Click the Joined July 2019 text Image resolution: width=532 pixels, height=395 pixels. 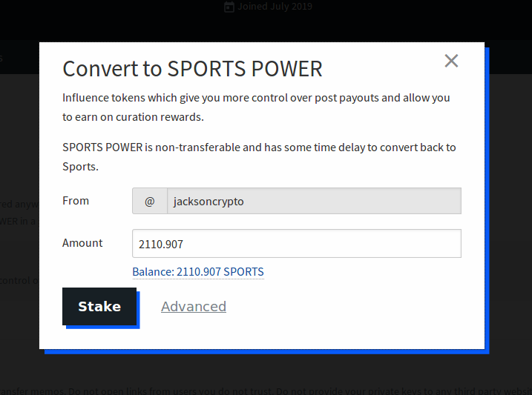[x=275, y=7]
